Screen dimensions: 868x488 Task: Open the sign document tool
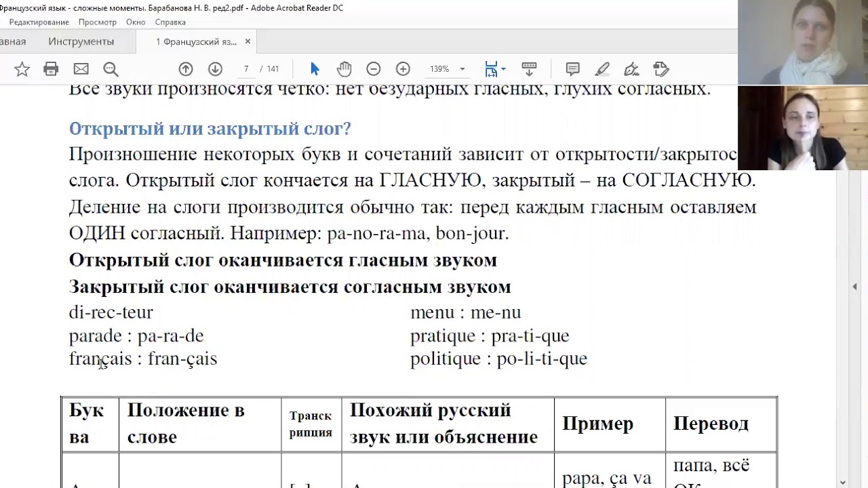point(631,69)
